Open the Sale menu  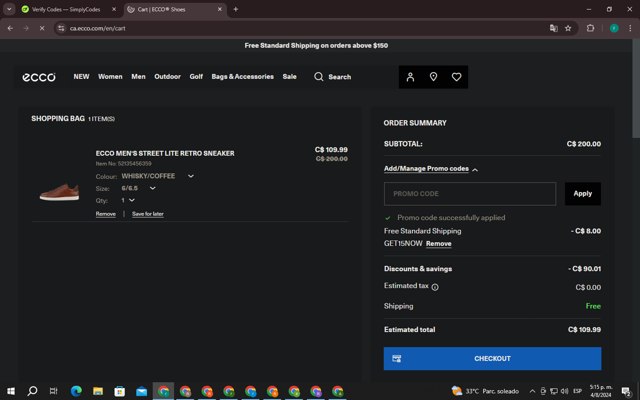(289, 76)
